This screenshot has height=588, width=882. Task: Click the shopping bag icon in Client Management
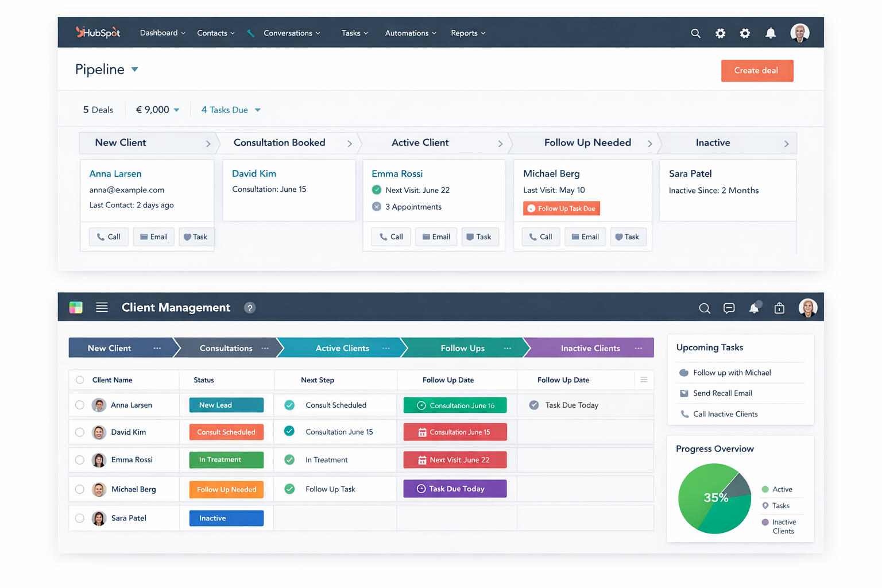(779, 308)
